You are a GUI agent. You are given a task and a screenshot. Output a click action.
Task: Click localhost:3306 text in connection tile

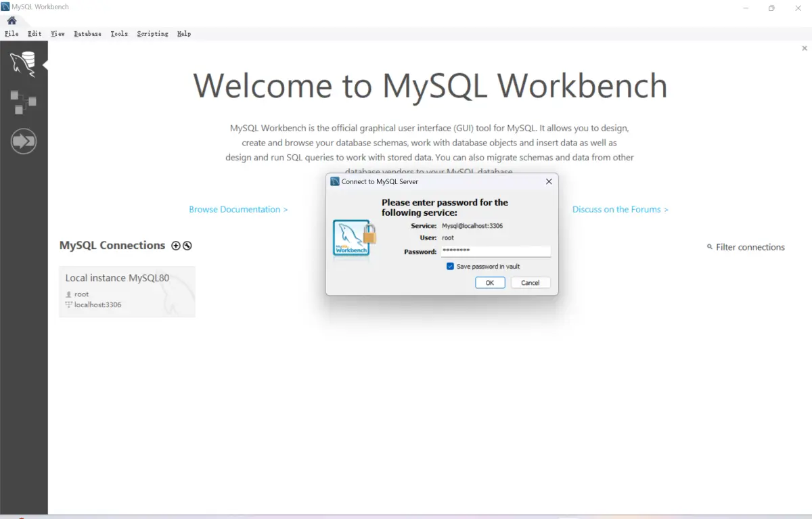[97, 305]
